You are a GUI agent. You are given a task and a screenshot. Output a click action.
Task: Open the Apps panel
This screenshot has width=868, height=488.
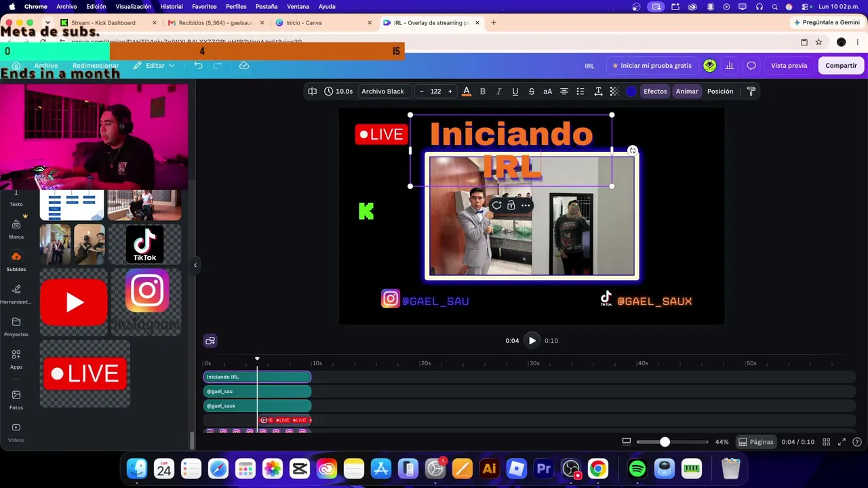(16, 359)
